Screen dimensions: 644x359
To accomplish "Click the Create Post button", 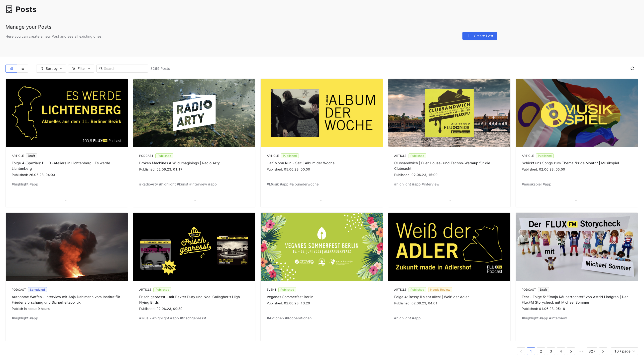I will [479, 36].
